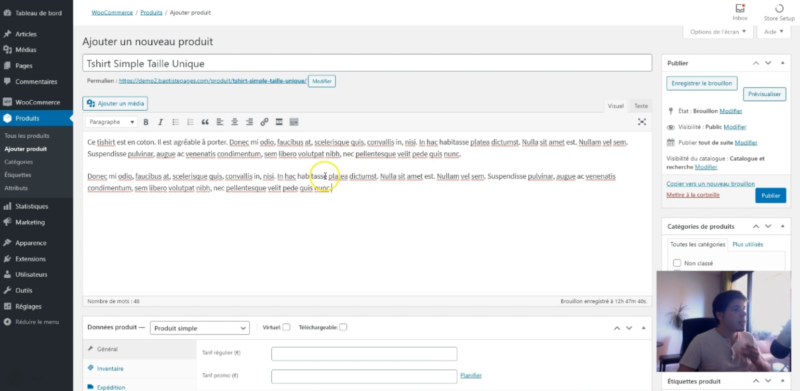The height and width of the screenshot is (391, 800).
Task: Check the Téléchargeable checkbox
Action: click(x=343, y=327)
